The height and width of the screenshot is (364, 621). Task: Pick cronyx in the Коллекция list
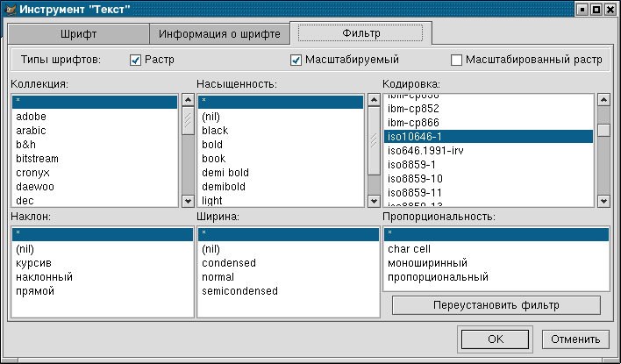95,173
